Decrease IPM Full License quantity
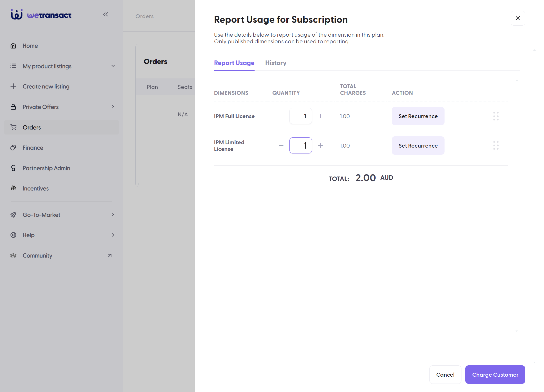544x392 pixels. tap(281, 116)
